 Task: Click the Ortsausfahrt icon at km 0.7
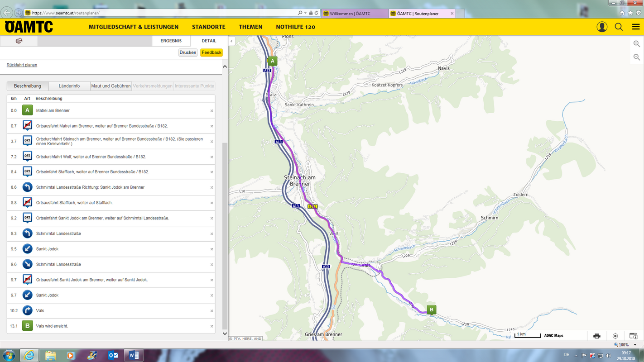pos(27,126)
